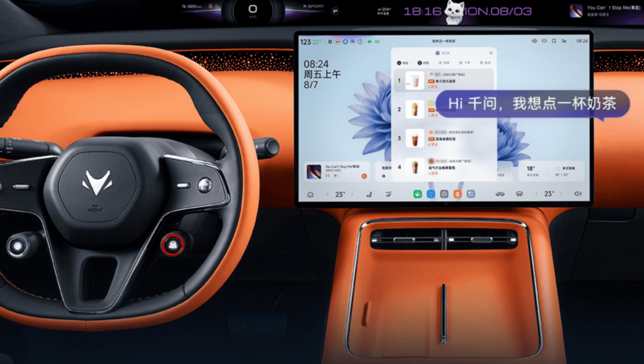Open the album art on music card
Viewport: 644px width, 364px height.
(x=314, y=171)
